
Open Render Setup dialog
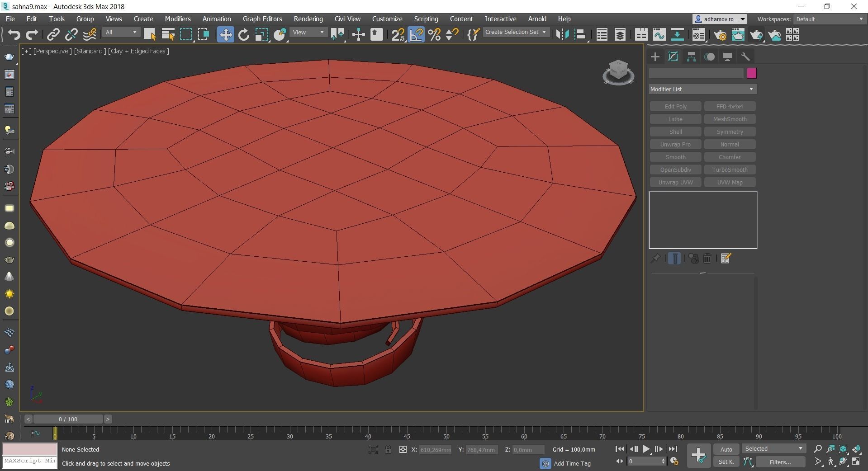coord(720,35)
